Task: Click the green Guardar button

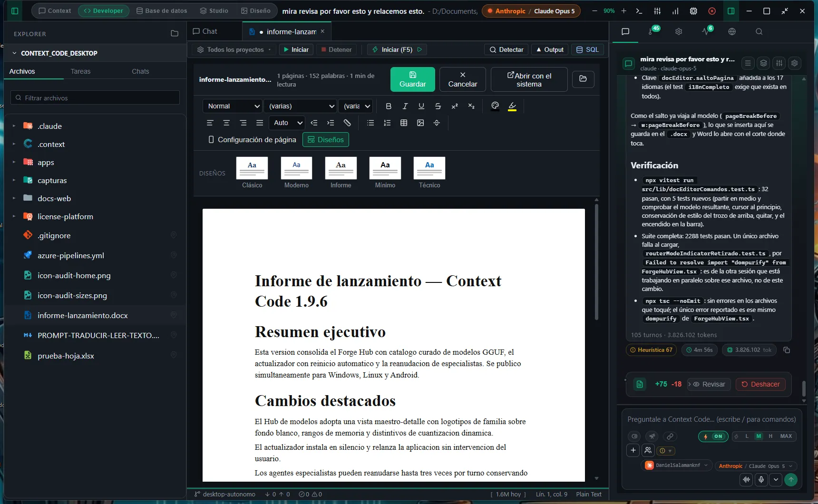Action: pyautogui.click(x=413, y=79)
